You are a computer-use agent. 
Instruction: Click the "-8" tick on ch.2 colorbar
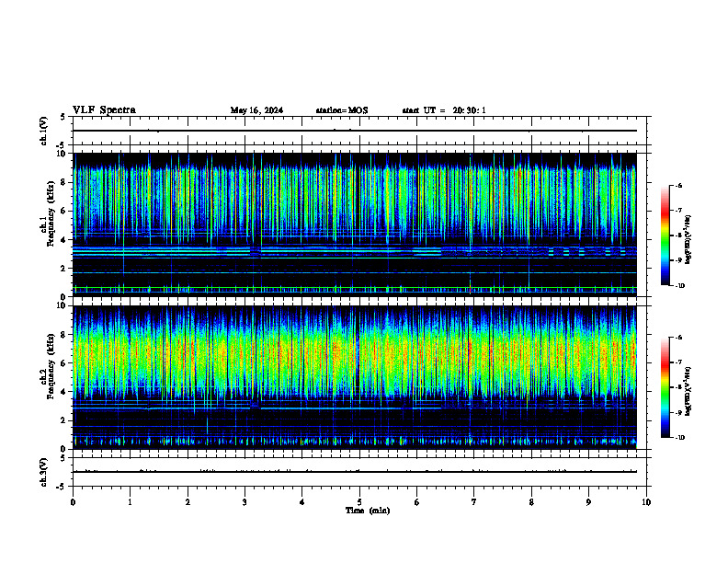678,387
